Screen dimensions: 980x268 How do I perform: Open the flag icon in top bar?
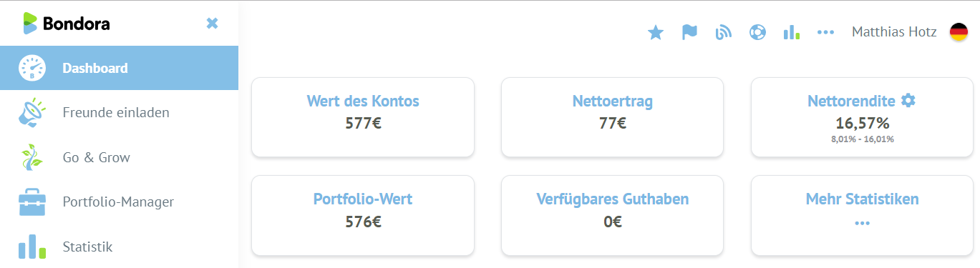(x=689, y=32)
